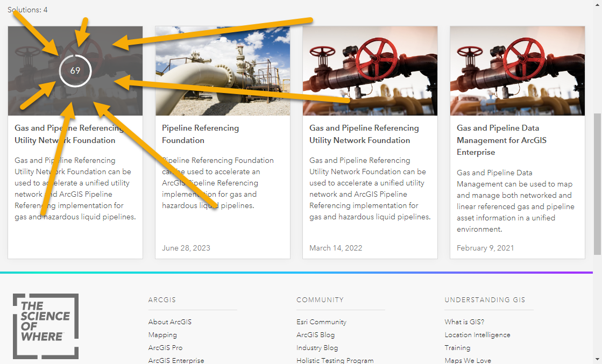602x364 pixels.
Task: Open Esri Community
Action: pyautogui.click(x=321, y=322)
